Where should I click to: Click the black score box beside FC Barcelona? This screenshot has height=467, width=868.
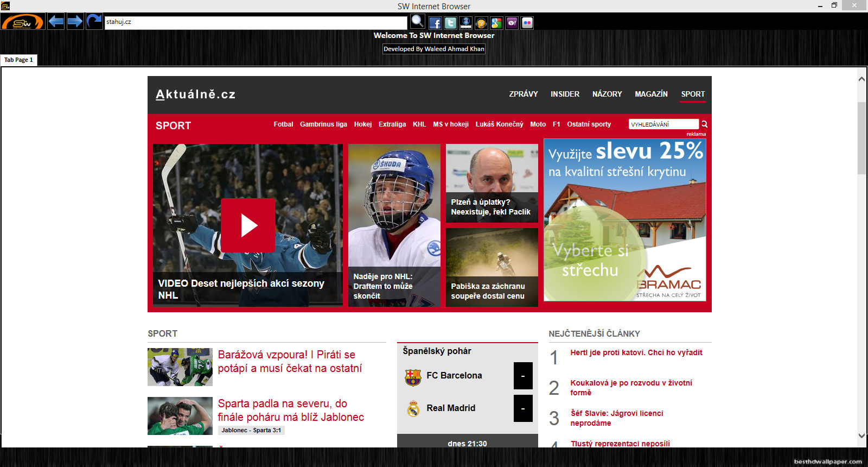tap(523, 376)
